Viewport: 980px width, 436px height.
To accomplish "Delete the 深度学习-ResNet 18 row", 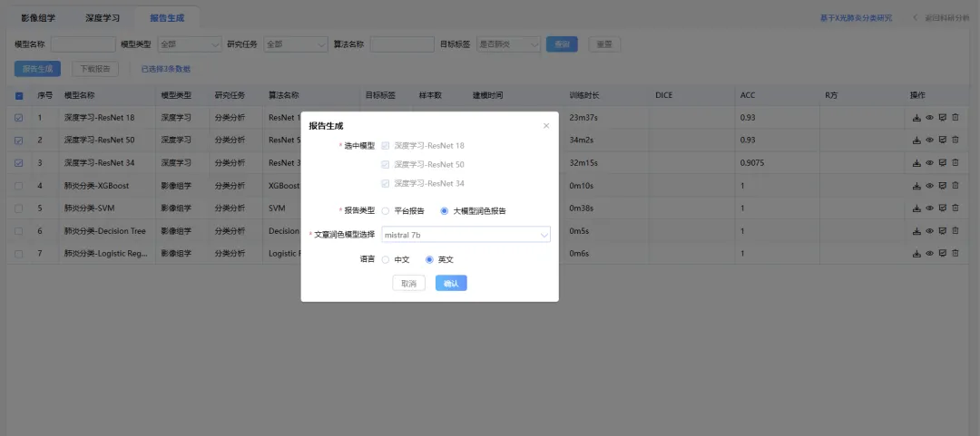I will point(955,118).
